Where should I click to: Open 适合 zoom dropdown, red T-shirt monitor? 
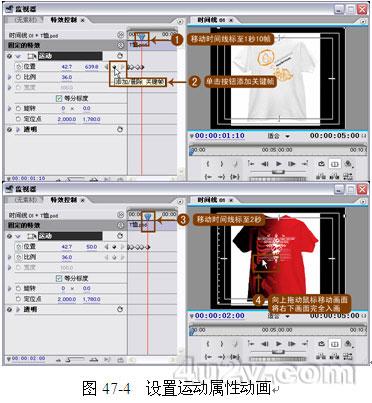click(x=287, y=316)
